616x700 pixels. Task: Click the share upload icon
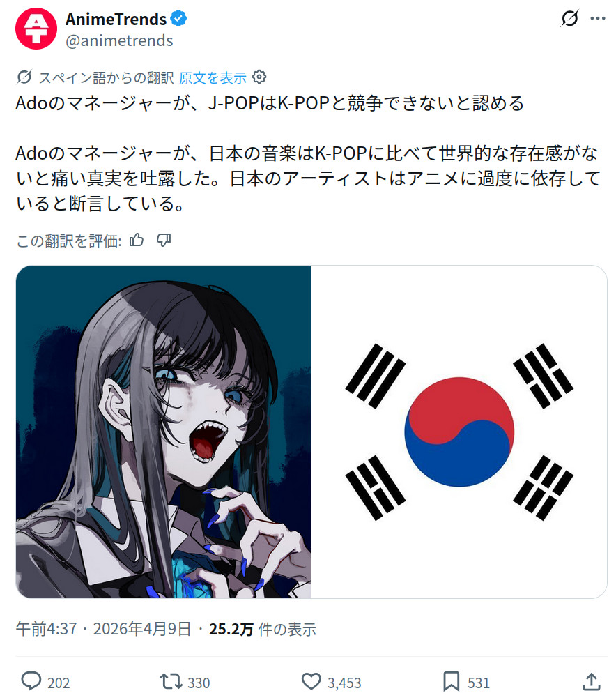pyautogui.click(x=591, y=681)
